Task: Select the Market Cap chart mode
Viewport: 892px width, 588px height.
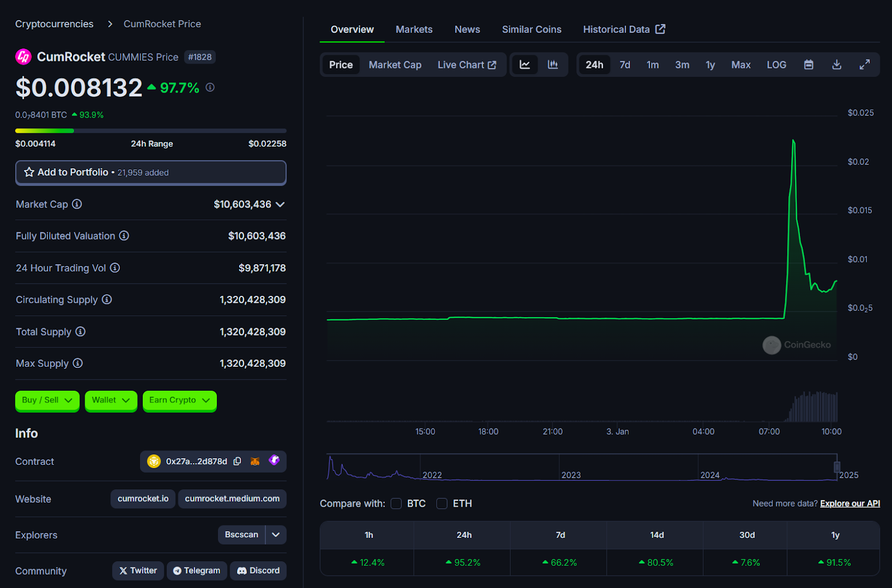Action: click(x=395, y=65)
